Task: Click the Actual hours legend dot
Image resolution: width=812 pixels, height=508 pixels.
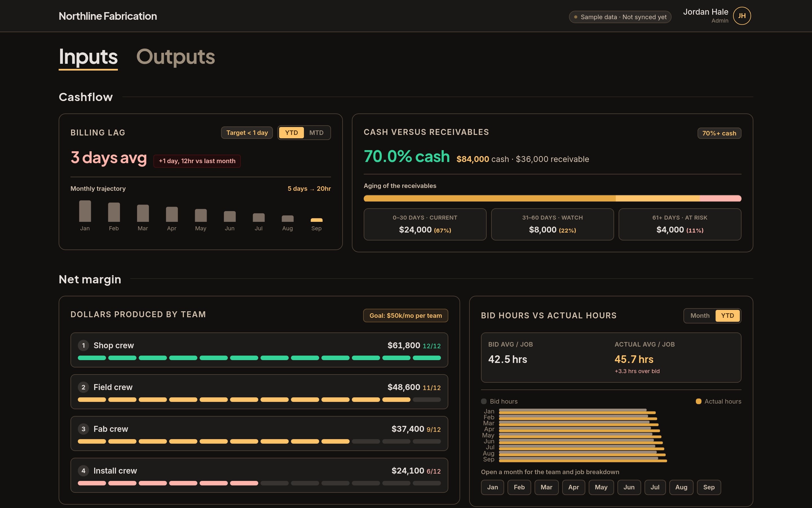Action: tap(699, 401)
